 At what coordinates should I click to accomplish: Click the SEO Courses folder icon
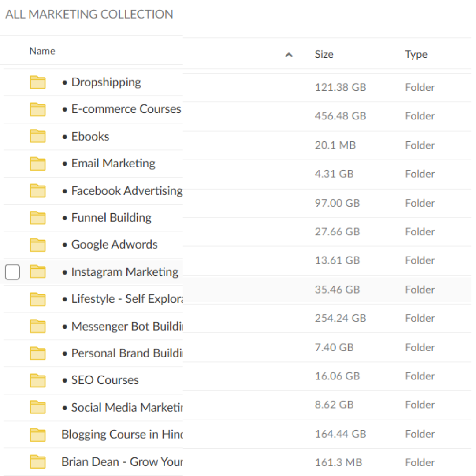(37, 380)
